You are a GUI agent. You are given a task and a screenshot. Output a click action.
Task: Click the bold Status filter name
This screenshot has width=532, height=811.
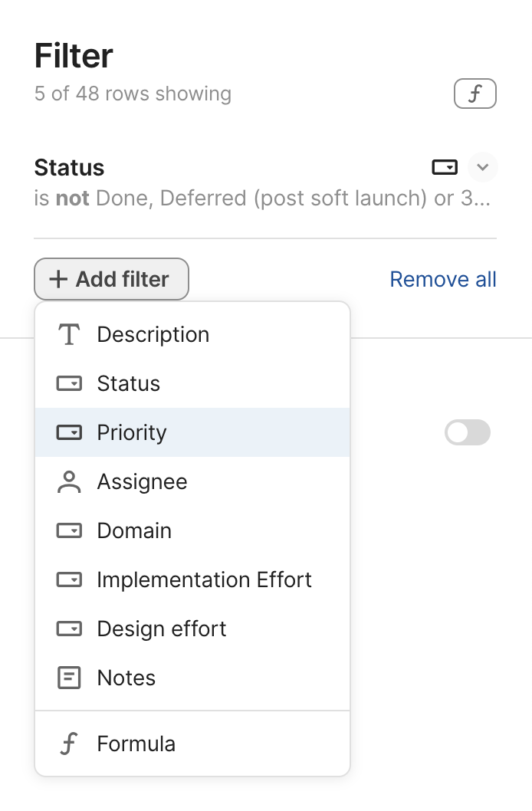click(x=70, y=168)
